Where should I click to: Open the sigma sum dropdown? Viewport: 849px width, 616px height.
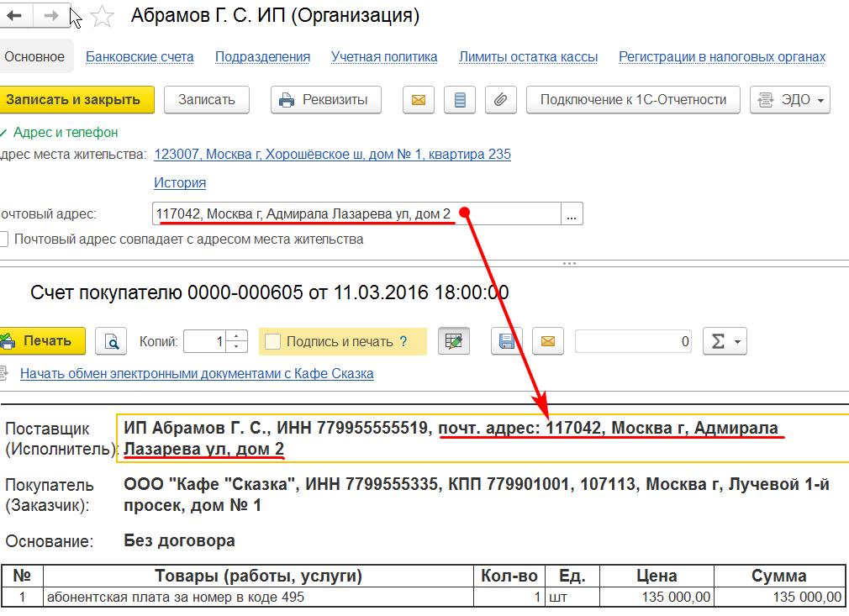[725, 341]
